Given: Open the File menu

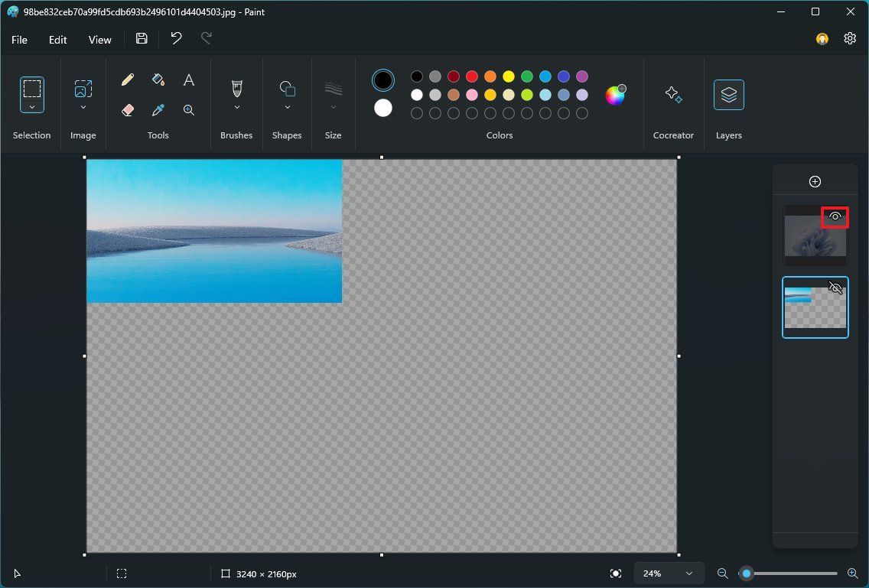Looking at the screenshot, I should (19, 39).
